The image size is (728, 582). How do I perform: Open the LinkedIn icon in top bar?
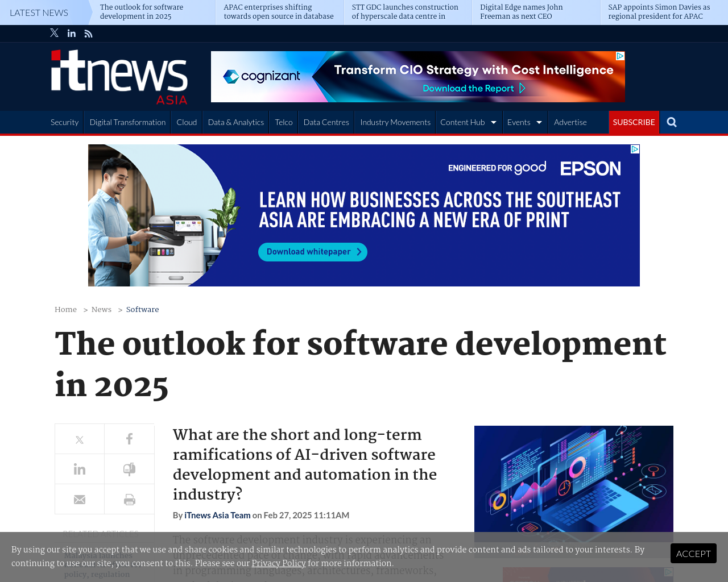tap(72, 34)
